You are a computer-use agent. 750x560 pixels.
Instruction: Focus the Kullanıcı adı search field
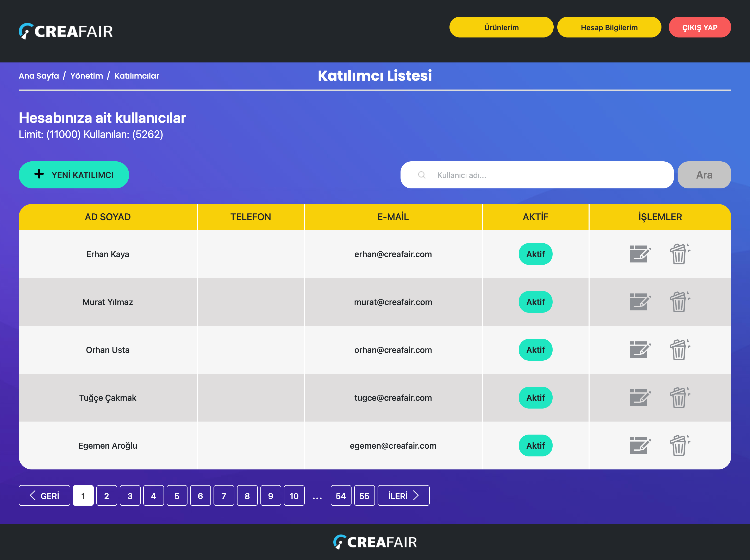click(537, 175)
